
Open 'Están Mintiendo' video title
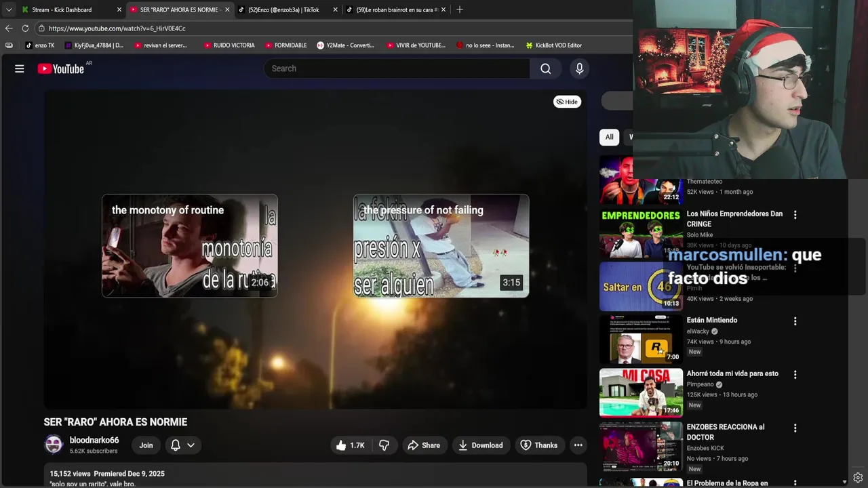click(x=711, y=320)
